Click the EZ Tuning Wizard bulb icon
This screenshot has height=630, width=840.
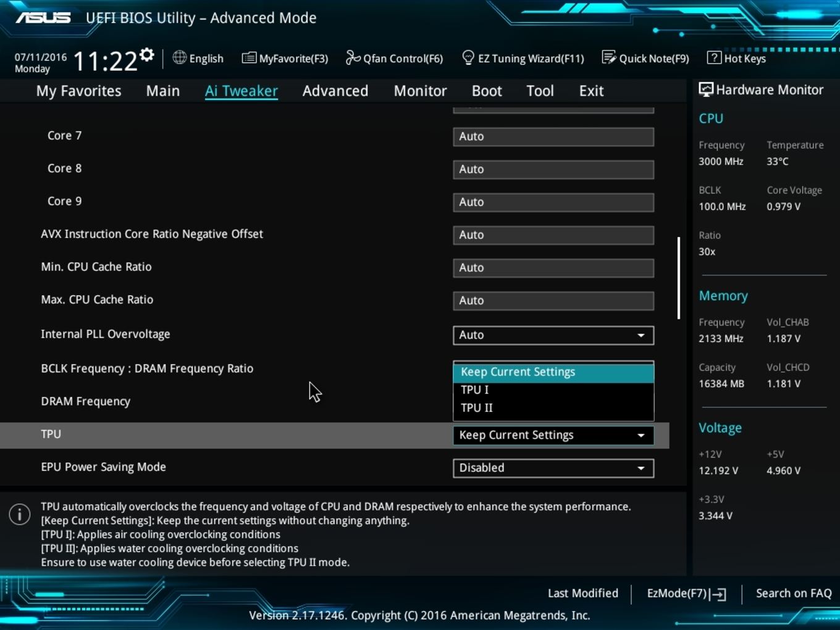click(468, 57)
